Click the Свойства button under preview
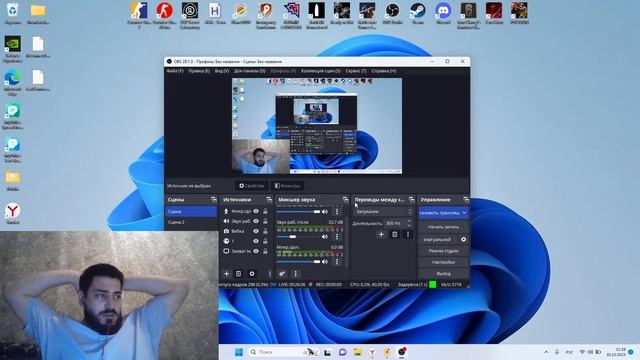Screen dimensions: 640x360 click(x=251, y=186)
